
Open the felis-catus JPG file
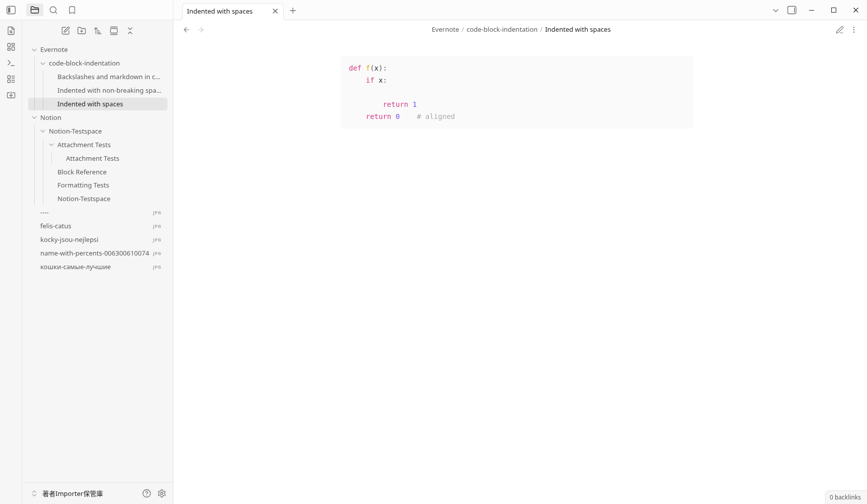click(98, 226)
